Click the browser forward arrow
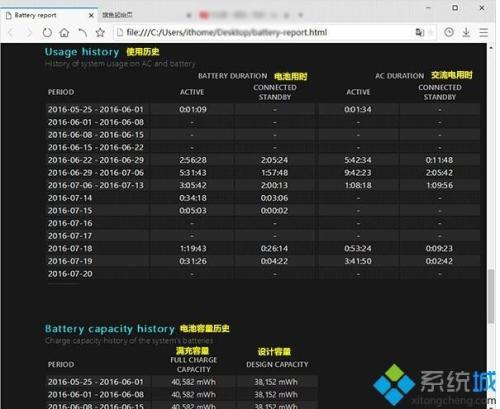 point(29,33)
